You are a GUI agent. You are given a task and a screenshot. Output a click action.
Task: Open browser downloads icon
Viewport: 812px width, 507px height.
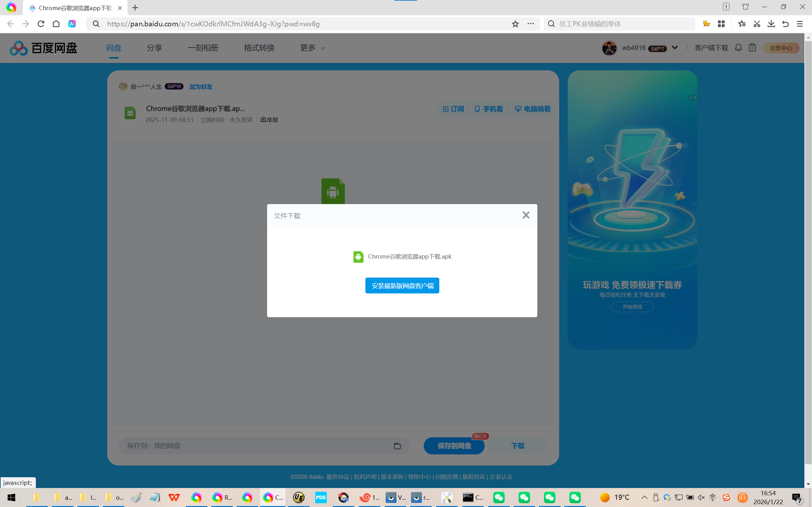[x=771, y=24]
